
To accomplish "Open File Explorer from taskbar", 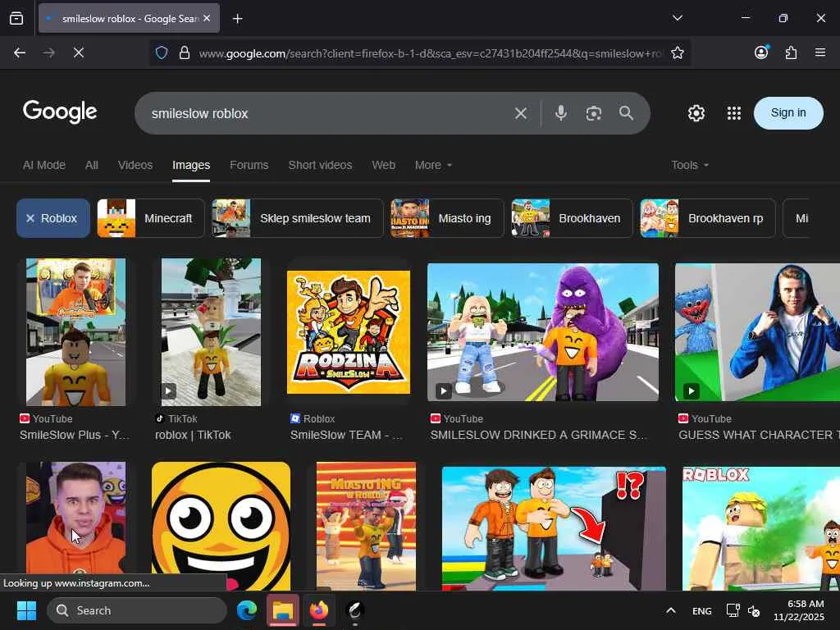I will (283, 610).
